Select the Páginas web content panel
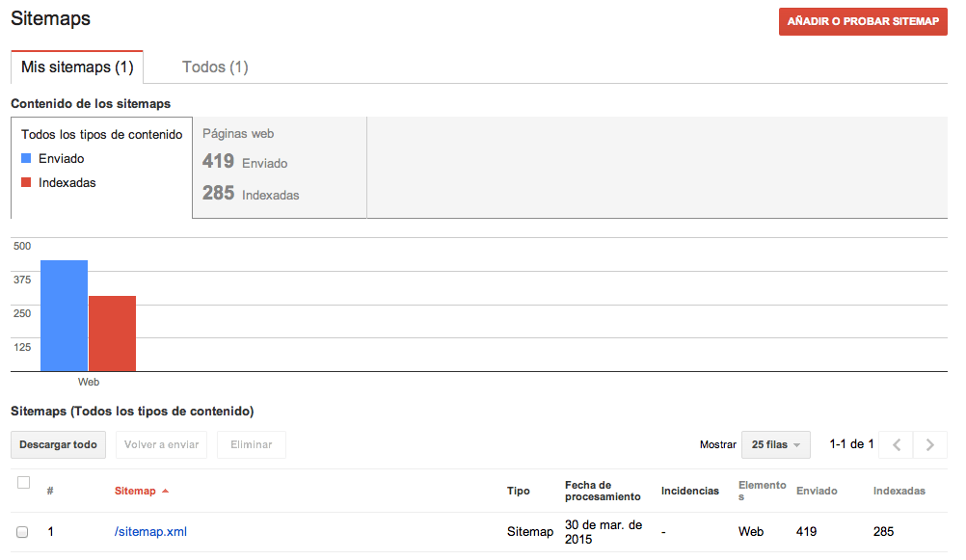The image size is (966, 560). click(278, 166)
